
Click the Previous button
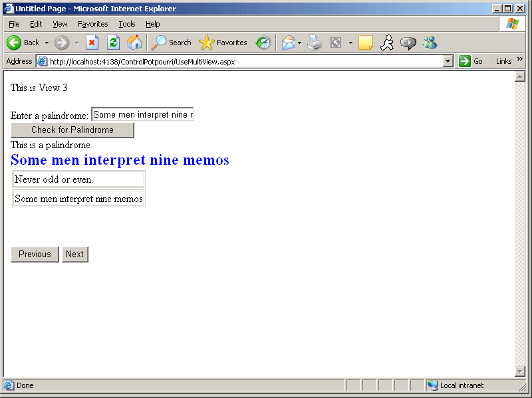pyautogui.click(x=35, y=254)
